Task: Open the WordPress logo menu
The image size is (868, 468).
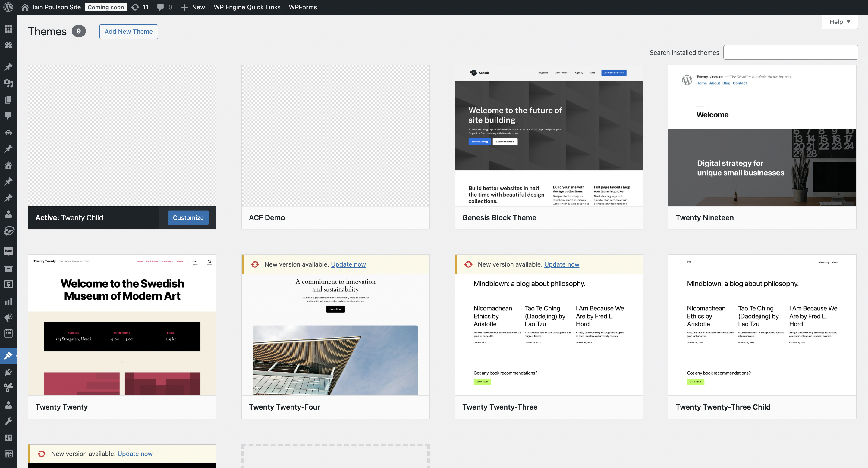Action: pyautogui.click(x=8, y=7)
